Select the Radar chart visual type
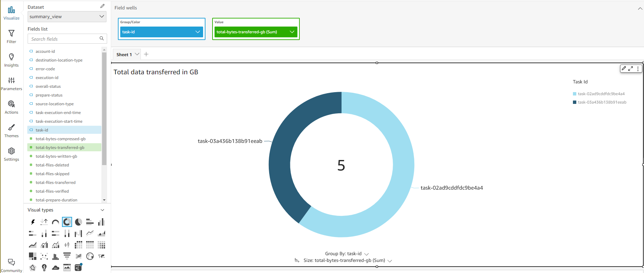 click(x=33, y=268)
